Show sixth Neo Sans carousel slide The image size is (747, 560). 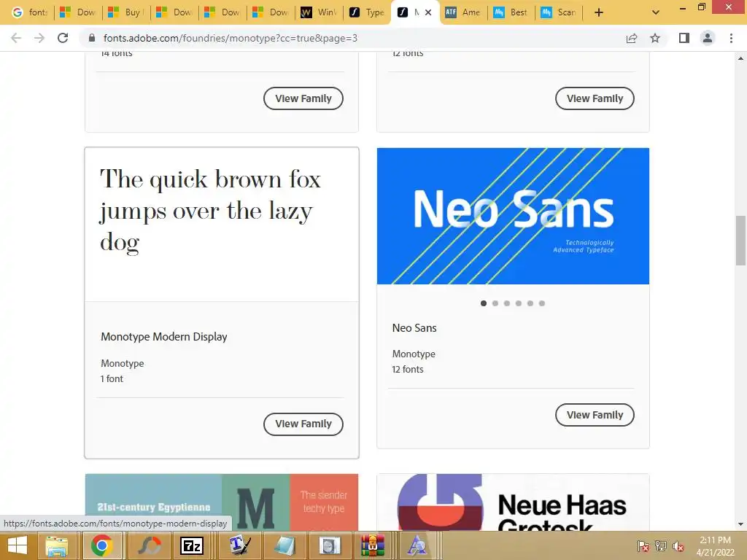pos(542,303)
